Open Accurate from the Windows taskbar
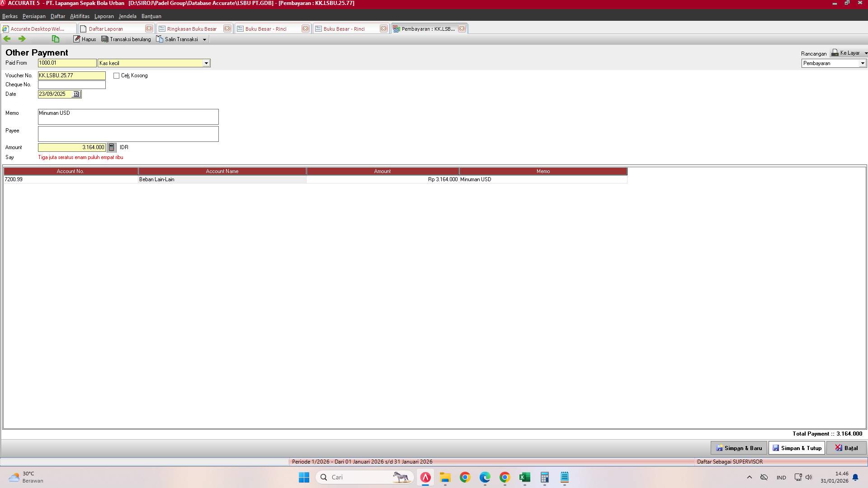The image size is (868, 488). coord(425,477)
